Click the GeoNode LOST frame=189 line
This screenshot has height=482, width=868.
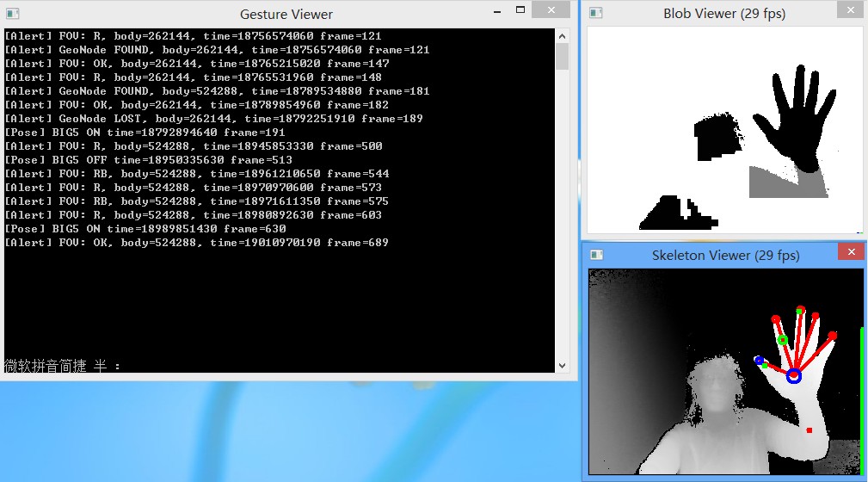tap(213, 119)
